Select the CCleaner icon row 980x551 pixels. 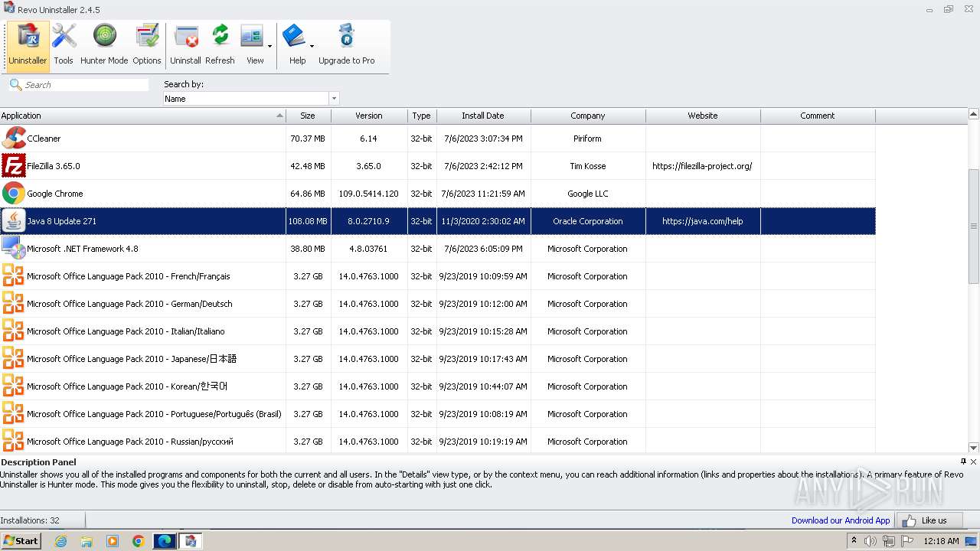(14, 139)
